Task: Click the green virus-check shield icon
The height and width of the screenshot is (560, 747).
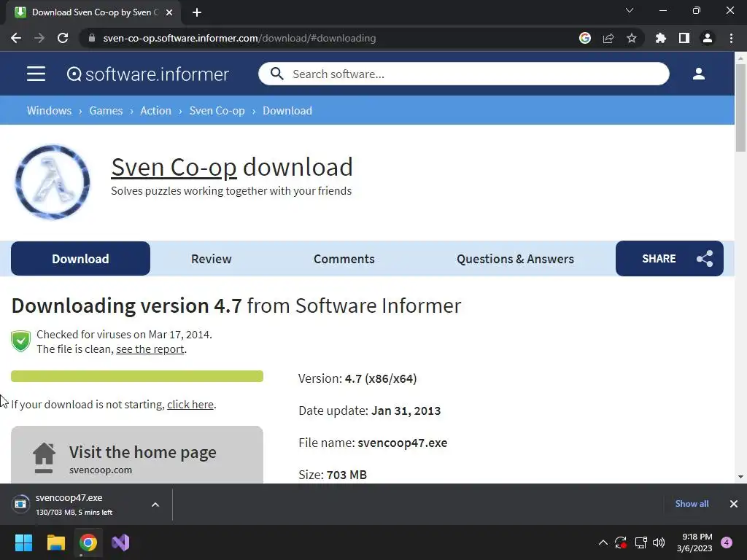Action: pyautogui.click(x=21, y=341)
